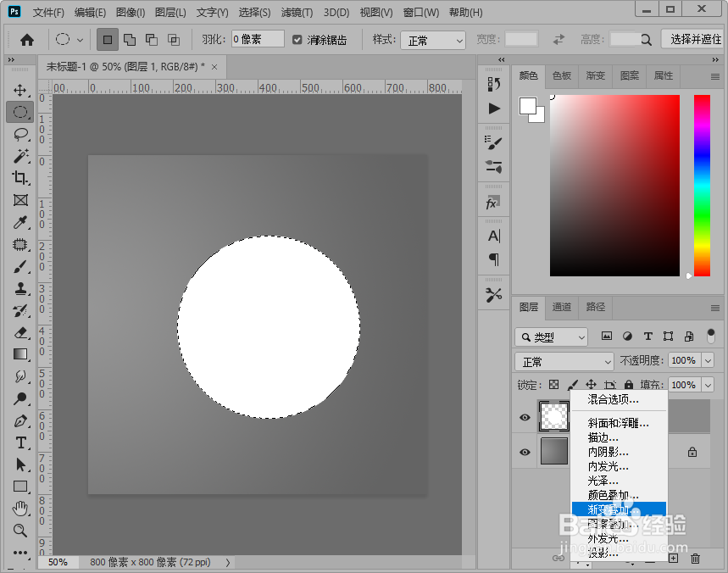Select the Brush tool
This screenshot has height=573, width=728.
coord(20,267)
